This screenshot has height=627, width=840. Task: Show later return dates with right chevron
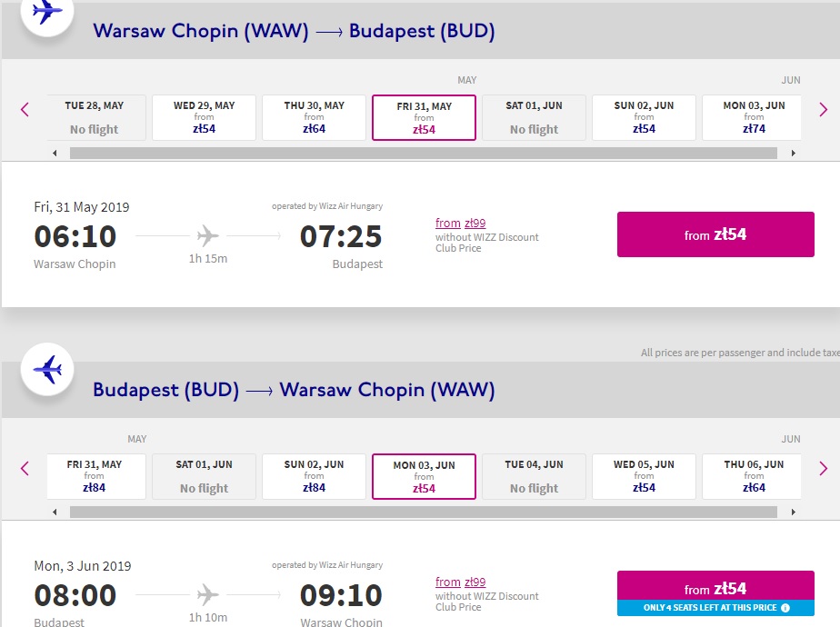pyautogui.click(x=824, y=469)
